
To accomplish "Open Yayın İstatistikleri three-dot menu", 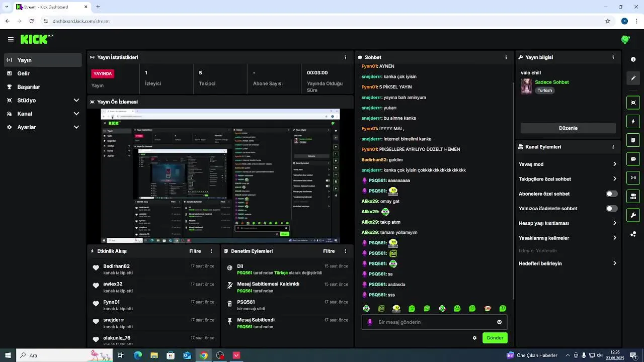I will (345, 57).
